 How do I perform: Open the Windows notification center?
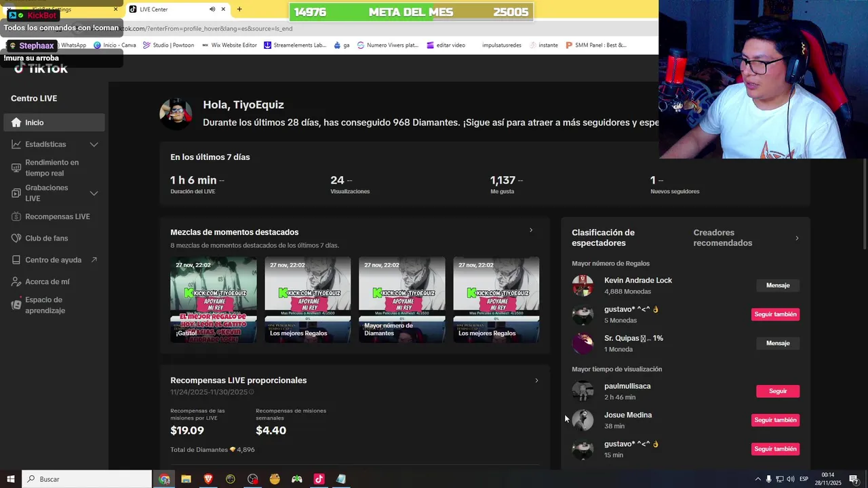(x=854, y=479)
